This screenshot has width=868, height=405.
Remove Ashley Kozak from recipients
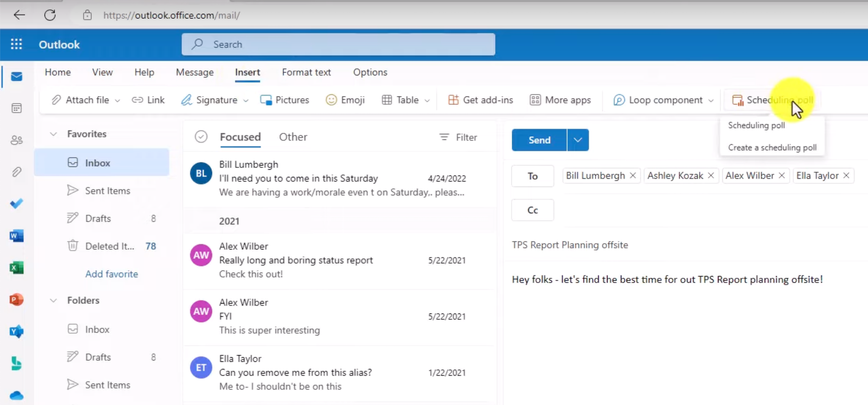click(x=711, y=175)
